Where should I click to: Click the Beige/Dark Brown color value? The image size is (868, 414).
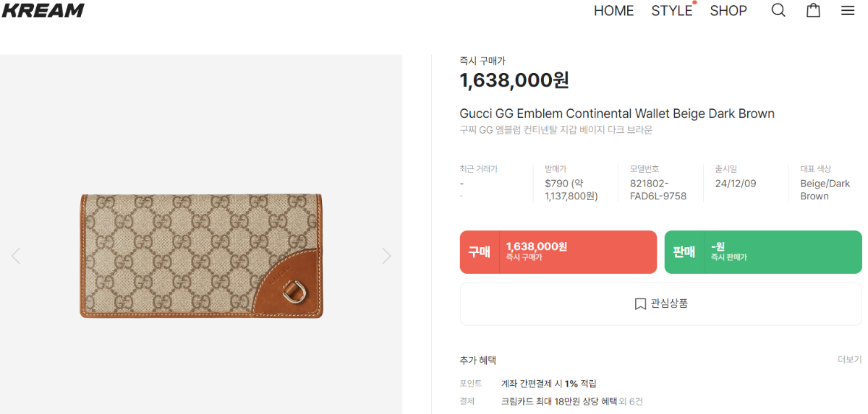[825, 189]
